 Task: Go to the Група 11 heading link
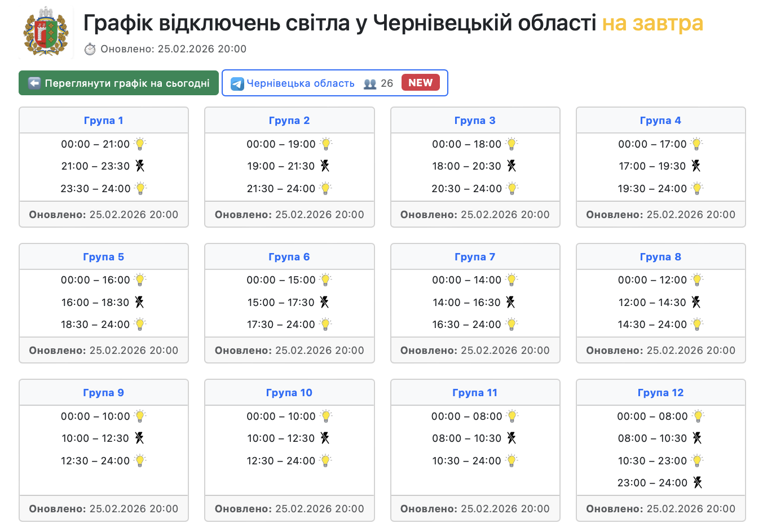pos(475,393)
